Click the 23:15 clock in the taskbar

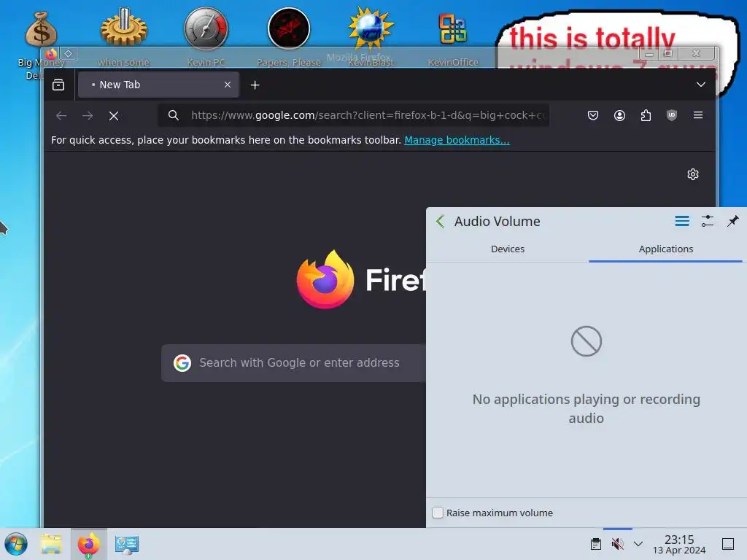pos(679,544)
